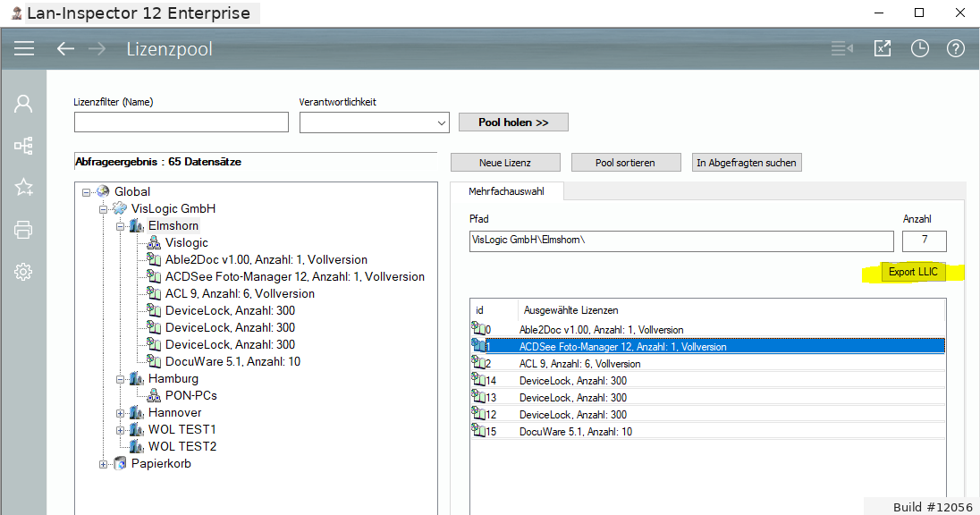Click the Pool sortieren button
Image resolution: width=980 pixels, height=515 pixels.
coord(625,163)
